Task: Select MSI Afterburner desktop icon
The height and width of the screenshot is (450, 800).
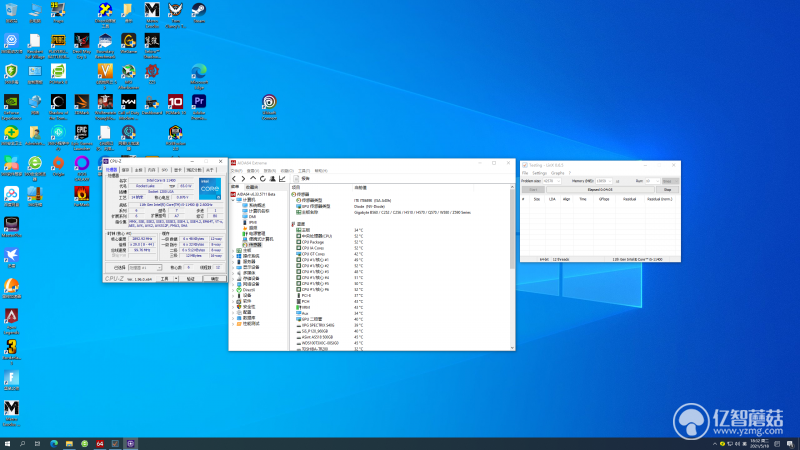Action: coord(129,77)
